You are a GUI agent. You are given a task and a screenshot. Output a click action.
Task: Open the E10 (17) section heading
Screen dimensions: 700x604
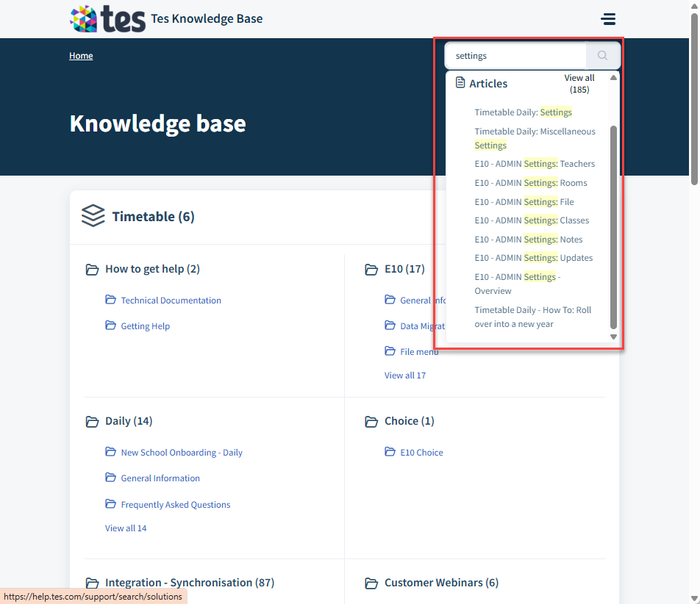click(x=404, y=269)
